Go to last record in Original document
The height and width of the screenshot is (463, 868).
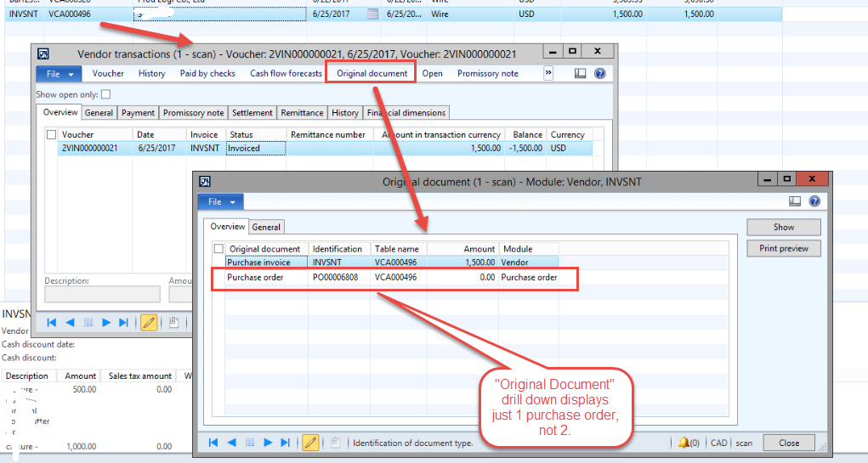pyautogui.click(x=286, y=443)
